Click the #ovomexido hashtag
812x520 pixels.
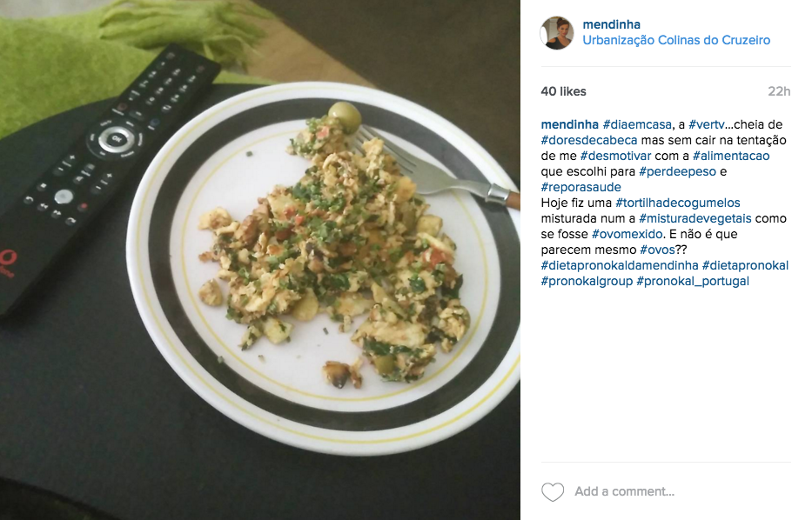(x=627, y=234)
